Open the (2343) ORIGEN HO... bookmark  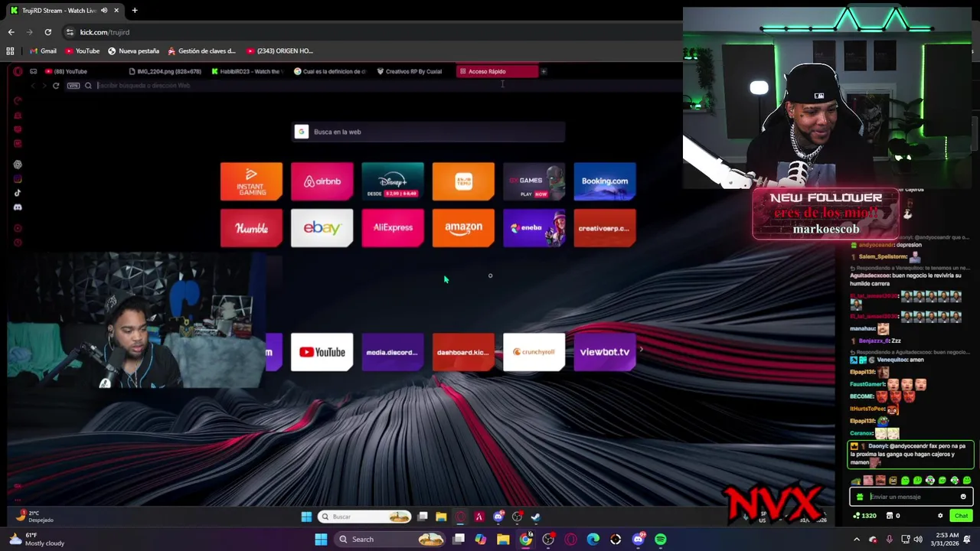[x=279, y=51]
